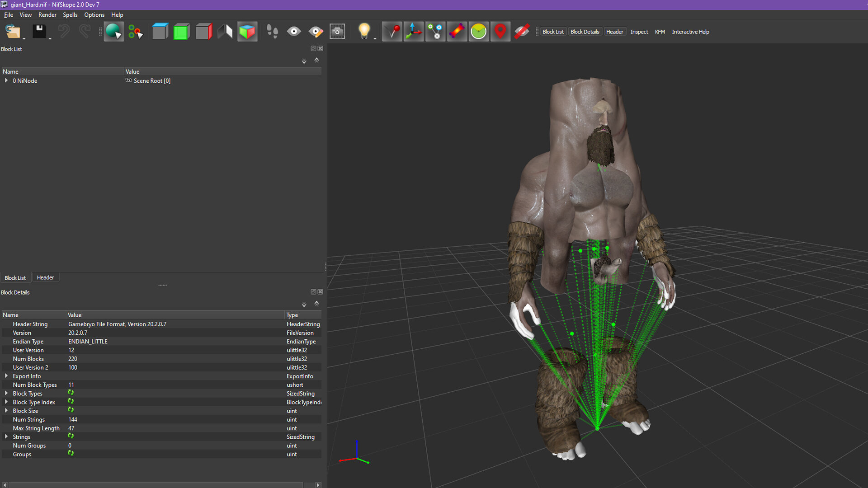Click the camera screenshot icon
The image size is (868, 488).
pyautogui.click(x=337, y=32)
